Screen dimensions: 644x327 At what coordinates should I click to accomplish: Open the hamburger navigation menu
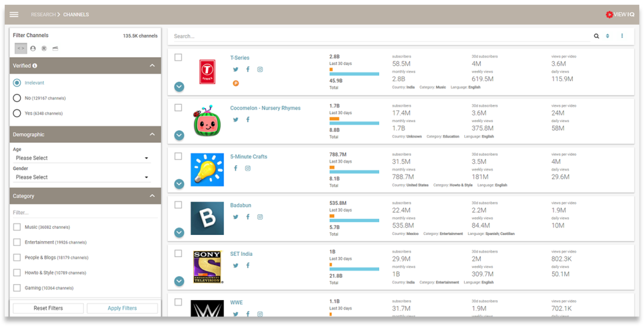[x=14, y=14]
